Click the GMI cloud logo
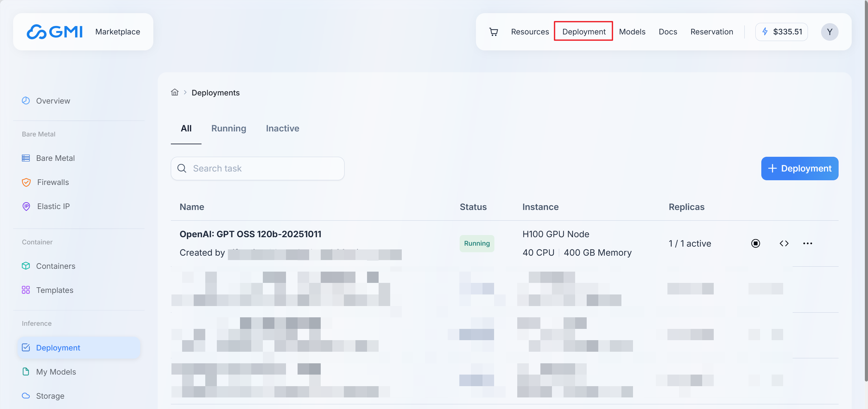Image resolution: width=868 pixels, height=409 pixels. coord(55,32)
